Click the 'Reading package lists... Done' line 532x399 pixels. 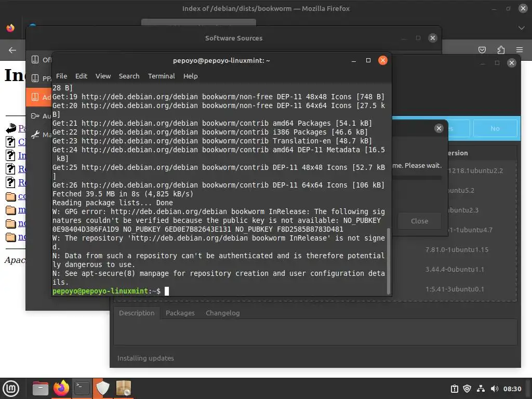113,203
